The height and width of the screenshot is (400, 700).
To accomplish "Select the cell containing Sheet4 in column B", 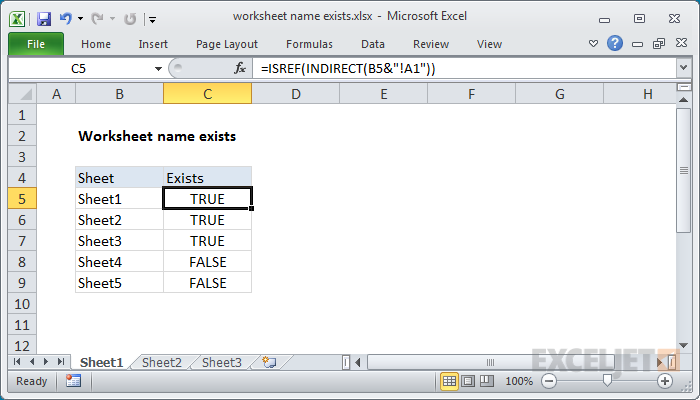I will coord(120,262).
